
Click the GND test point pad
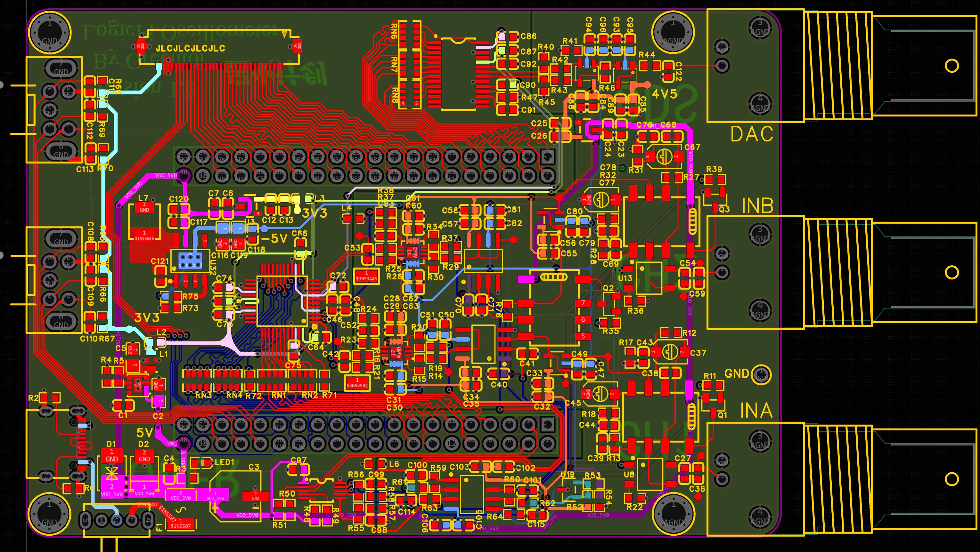[x=761, y=374]
